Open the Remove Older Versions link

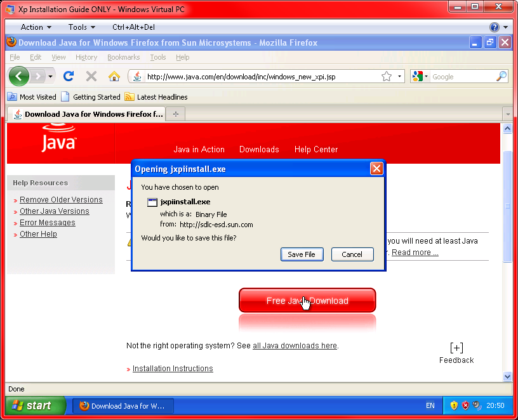tap(61, 200)
